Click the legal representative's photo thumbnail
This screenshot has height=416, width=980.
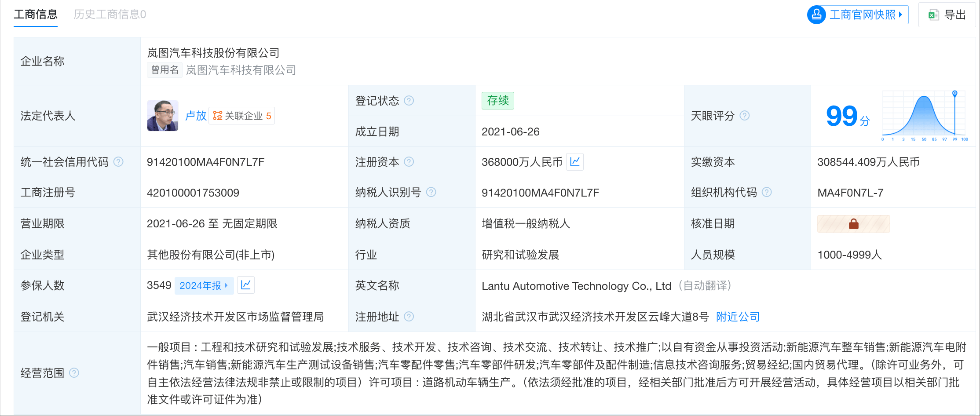pyautogui.click(x=163, y=116)
